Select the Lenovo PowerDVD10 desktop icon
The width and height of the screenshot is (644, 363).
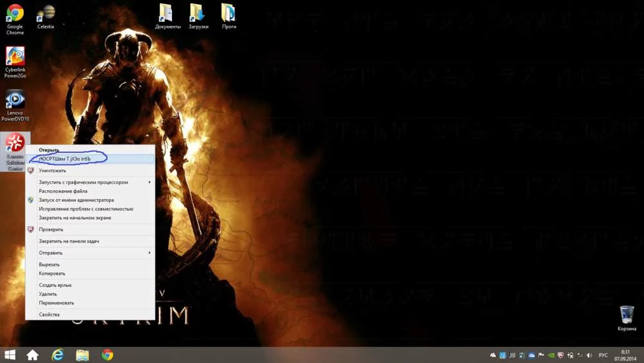coord(15,106)
